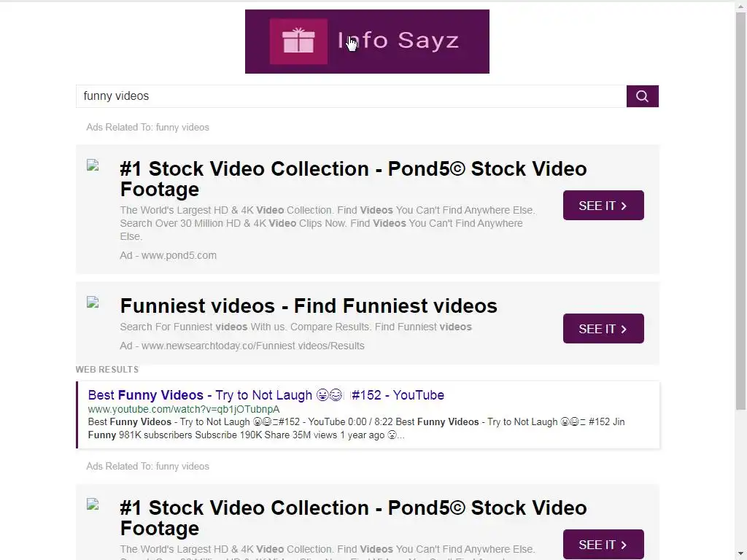Open 'Best Funny Videos - Try to Not Laugh' result
Image resolution: width=747 pixels, height=560 pixels.
266,395
